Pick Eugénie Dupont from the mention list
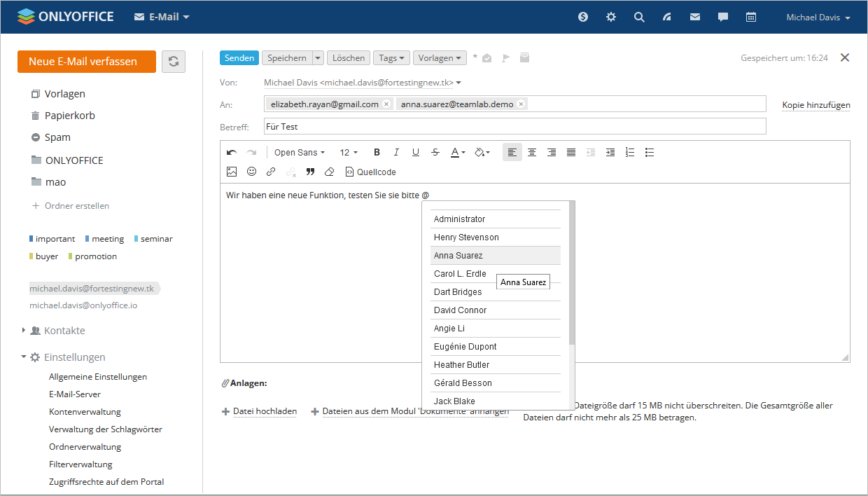Image resolution: width=868 pixels, height=496 pixels. [x=496, y=347]
